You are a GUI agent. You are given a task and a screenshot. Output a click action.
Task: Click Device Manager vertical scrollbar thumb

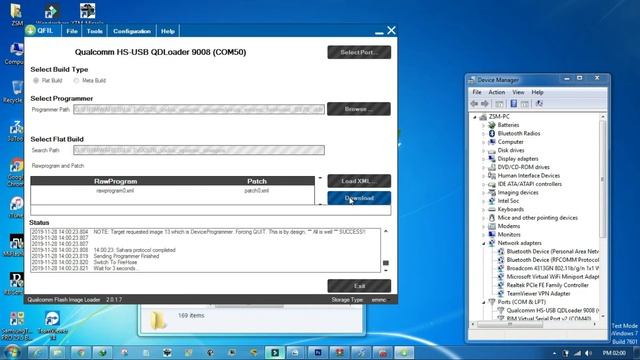tap(602, 180)
